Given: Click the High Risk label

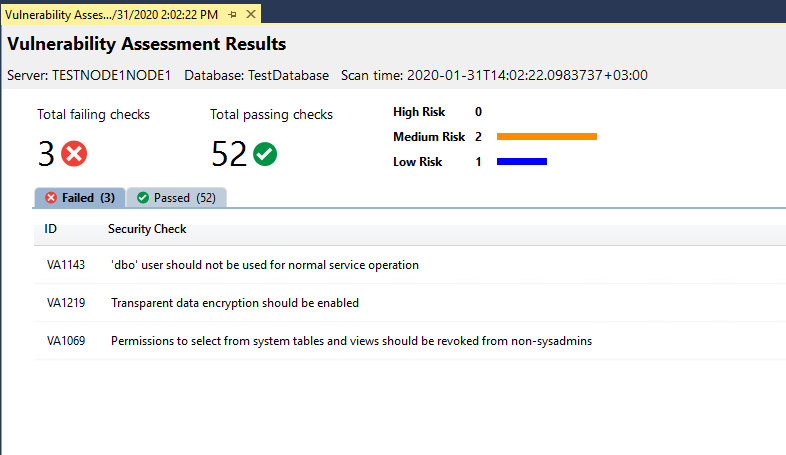Looking at the screenshot, I should pyautogui.click(x=419, y=112).
